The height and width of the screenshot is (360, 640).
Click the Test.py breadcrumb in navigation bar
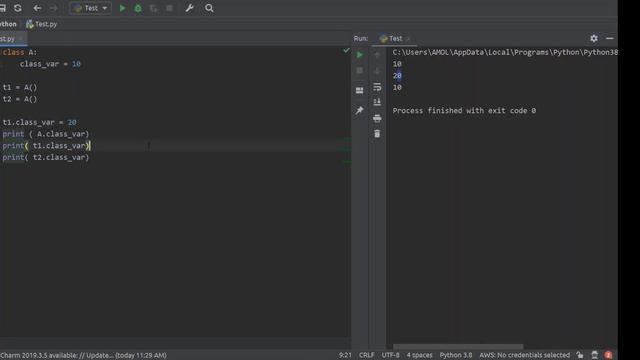[42, 24]
